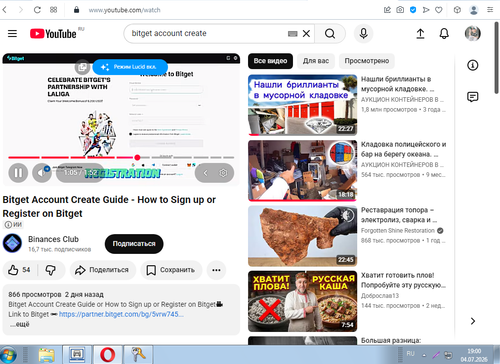Screen dimensions: 500x364
Task: Open 'Реставрация топора' video title
Action: 399,215
